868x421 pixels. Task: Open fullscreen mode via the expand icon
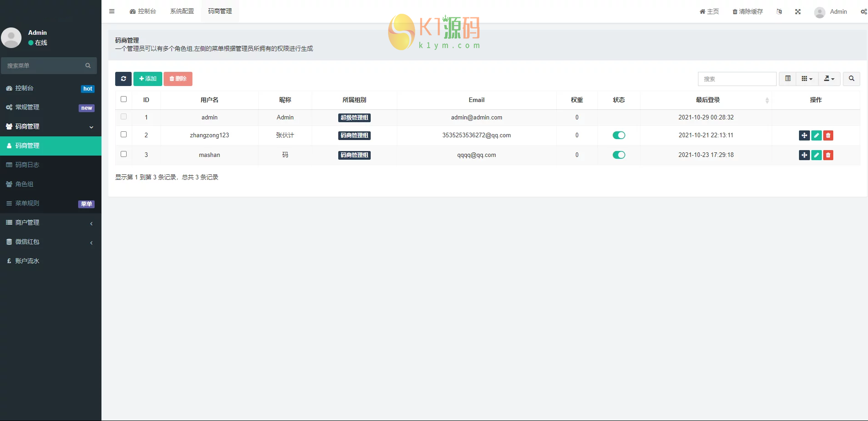tap(798, 11)
